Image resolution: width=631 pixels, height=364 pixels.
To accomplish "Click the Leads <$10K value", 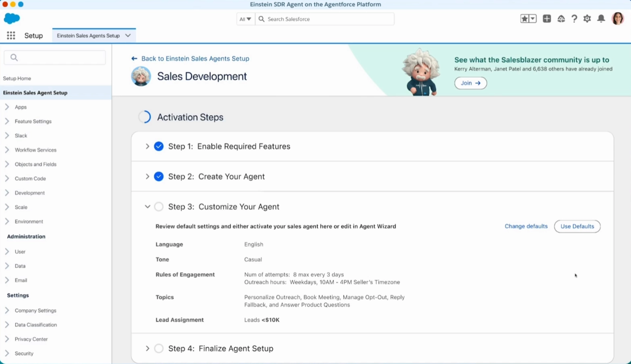I will click(x=262, y=320).
